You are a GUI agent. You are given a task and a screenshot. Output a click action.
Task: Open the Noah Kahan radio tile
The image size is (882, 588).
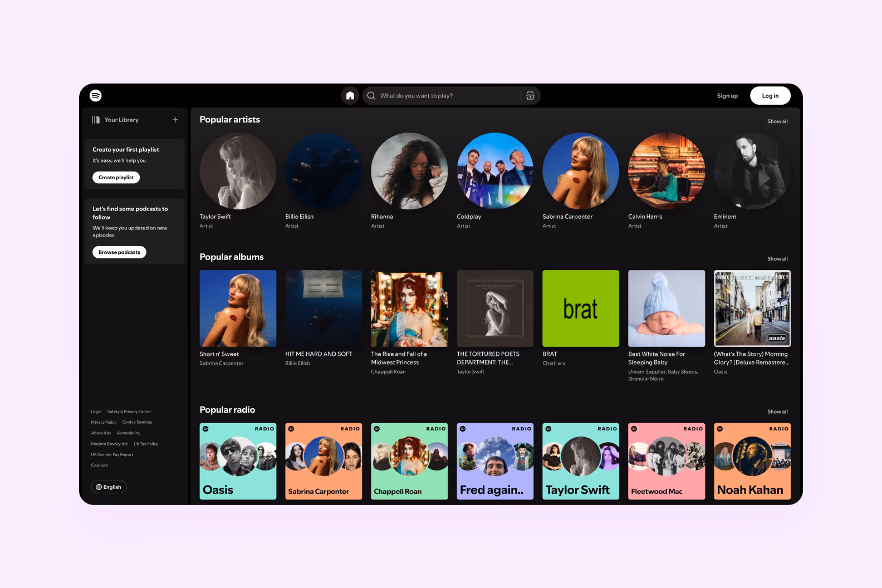tap(752, 461)
